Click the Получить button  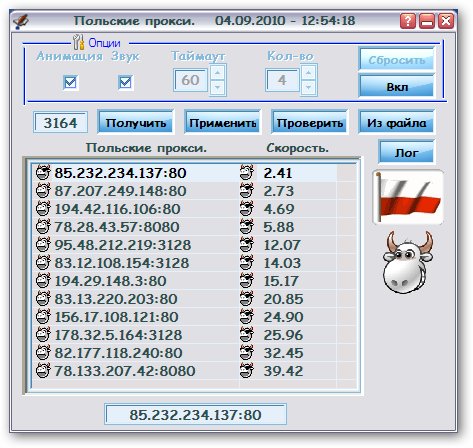[x=136, y=123]
